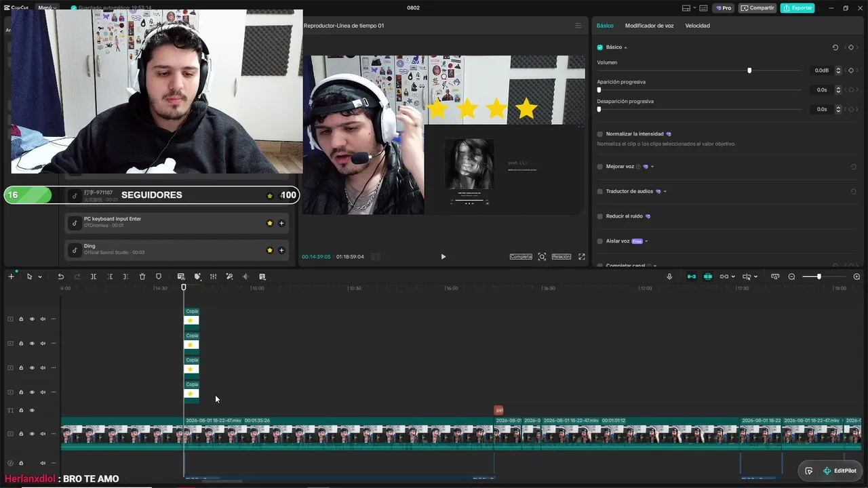Enter fullscreen preview in the player
The width and height of the screenshot is (868, 488).
tap(582, 257)
